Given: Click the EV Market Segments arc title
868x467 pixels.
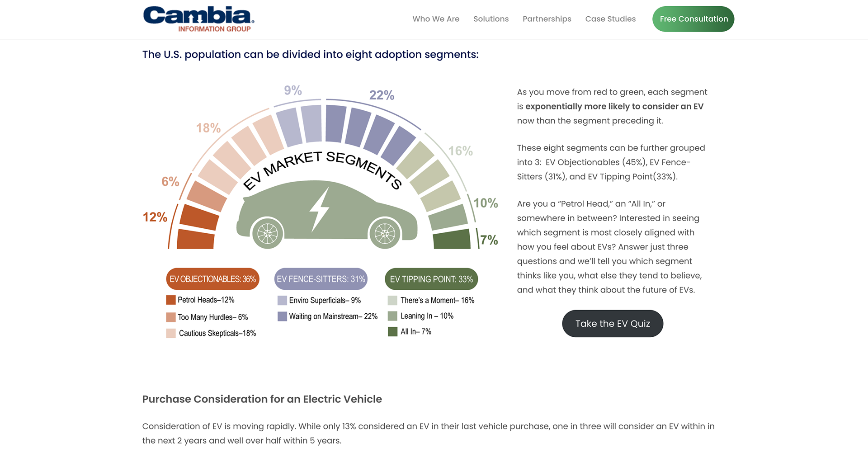Looking at the screenshot, I should coord(323,170).
